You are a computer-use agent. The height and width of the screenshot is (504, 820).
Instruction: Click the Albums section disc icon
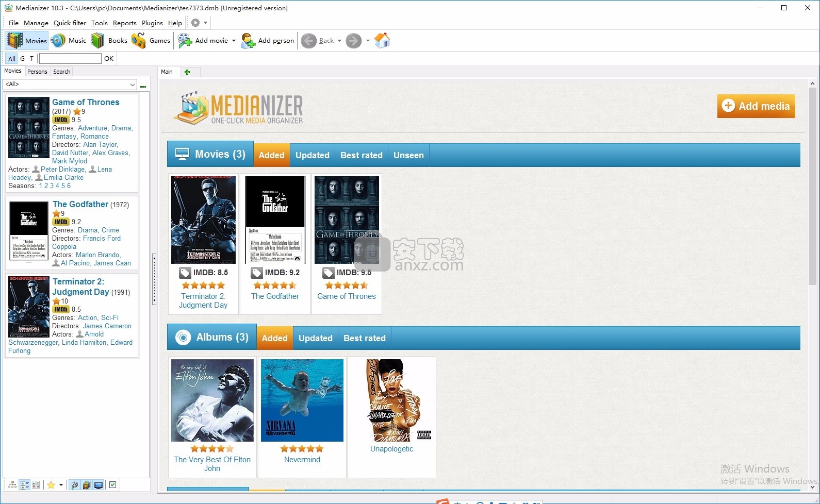coord(183,338)
